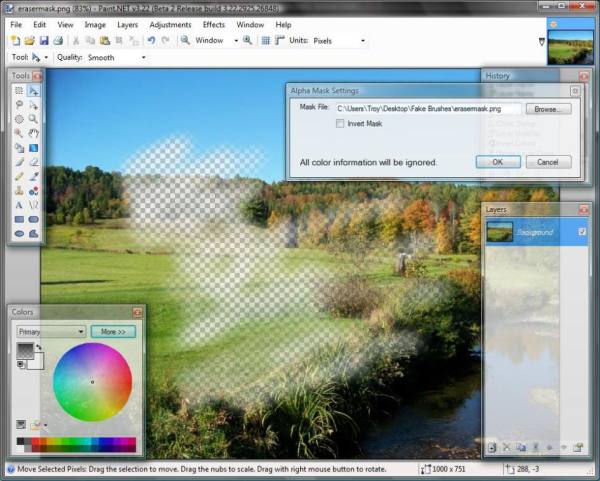This screenshot has height=481, width=600.
Task: Click the color wheel picker
Action: (x=92, y=382)
